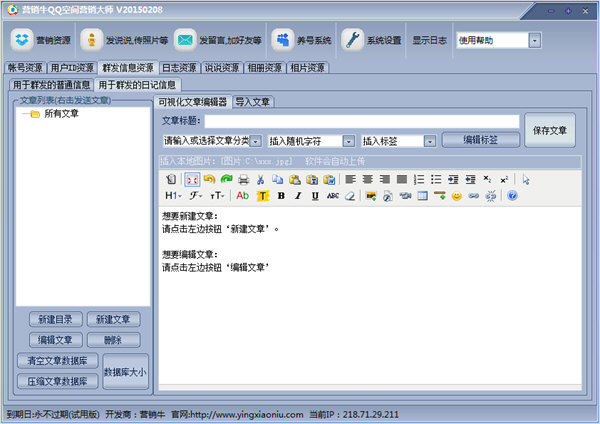Viewport: 600px width, 424px height.
Task: Toggle underline text formatting
Action: pyautogui.click(x=315, y=196)
